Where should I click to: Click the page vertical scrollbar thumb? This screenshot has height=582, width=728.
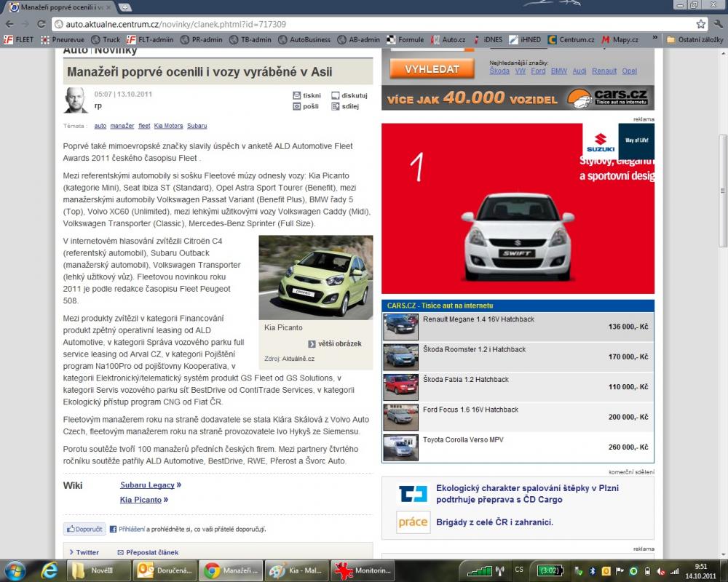tap(722, 191)
